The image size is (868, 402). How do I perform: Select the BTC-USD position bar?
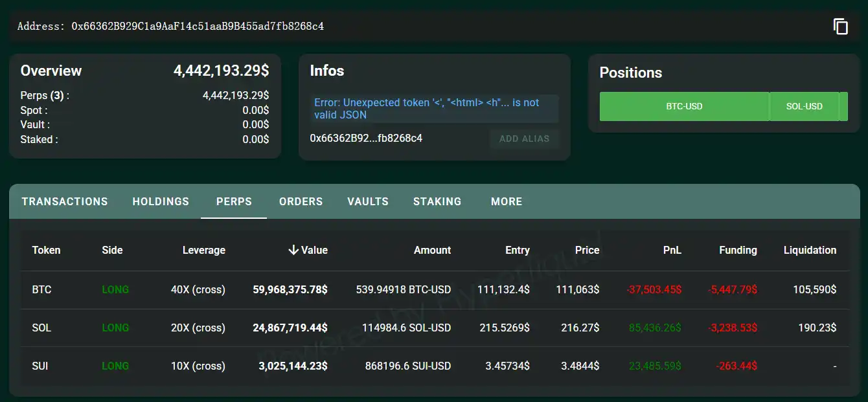[x=684, y=106]
